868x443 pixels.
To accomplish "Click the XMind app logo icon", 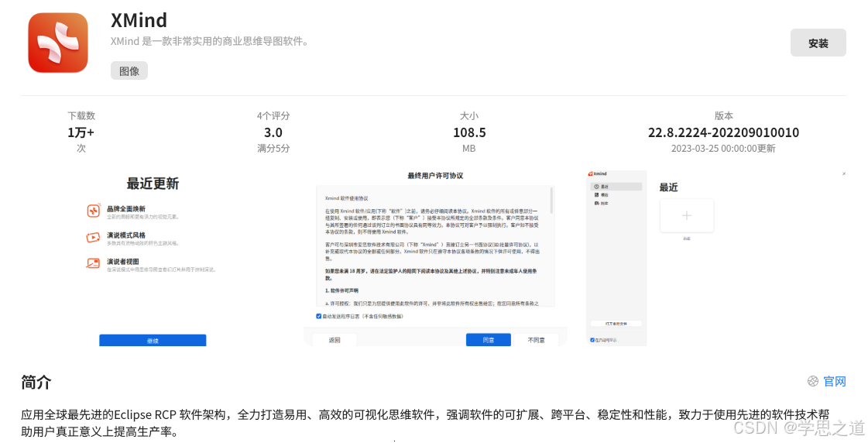I will coord(58,43).
